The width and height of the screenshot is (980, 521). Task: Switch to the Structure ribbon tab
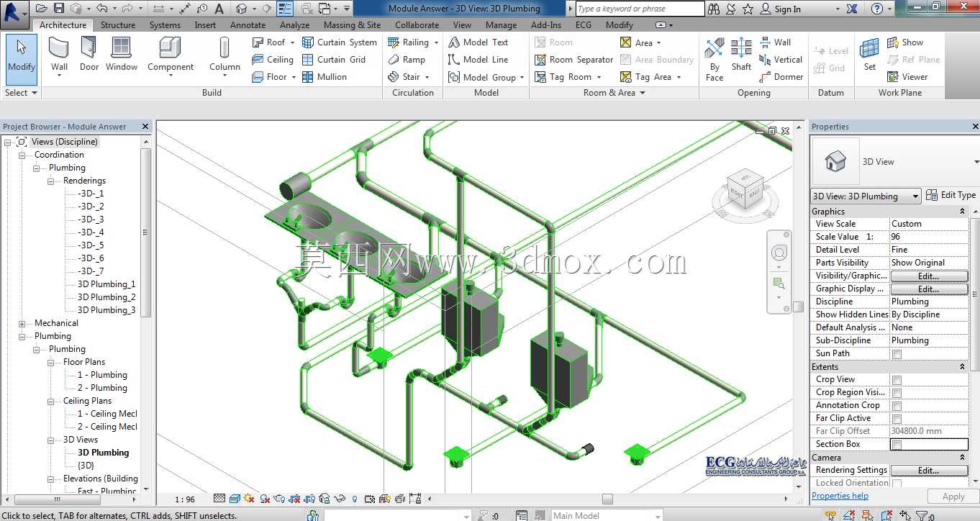tap(118, 24)
